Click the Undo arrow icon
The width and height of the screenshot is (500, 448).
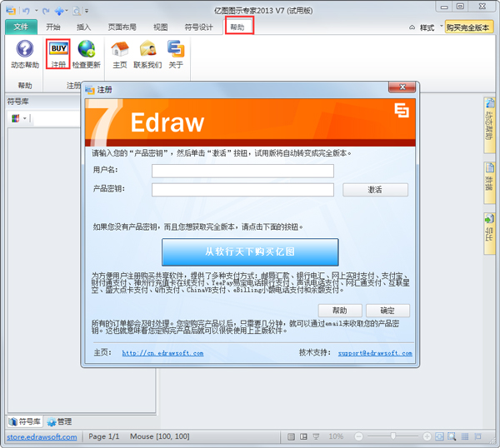click(26, 11)
